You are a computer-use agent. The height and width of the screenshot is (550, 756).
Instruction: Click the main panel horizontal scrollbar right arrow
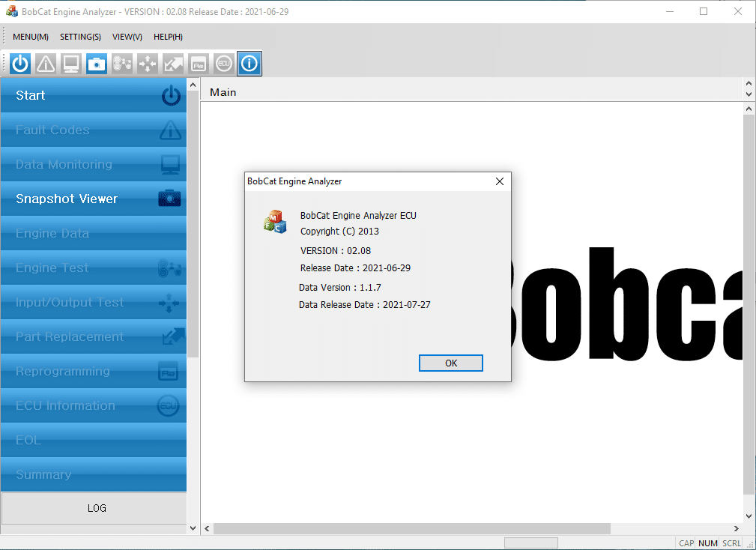[736, 529]
